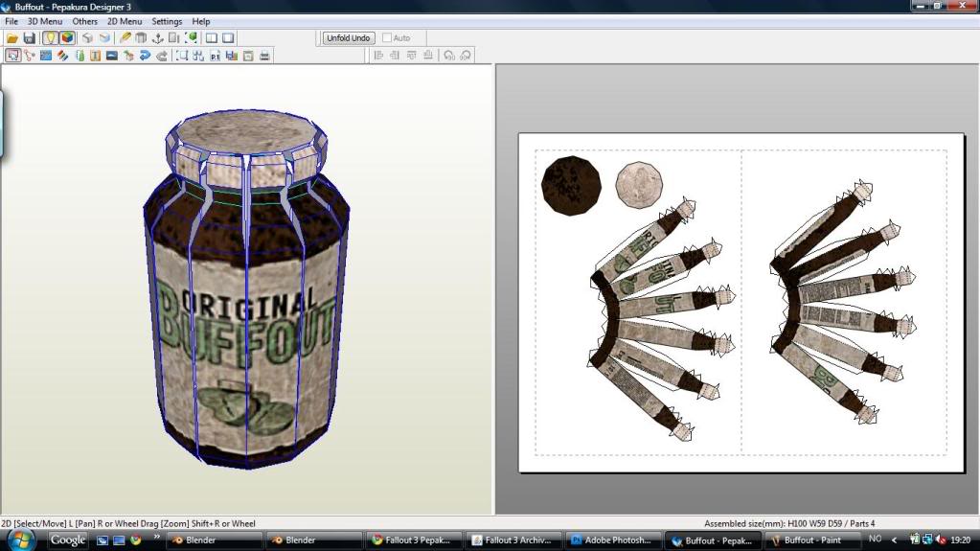The width and height of the screenshot is (980, 551).
Task: Switch to Fallout 3 Pepak... Chrome taskbar window
Action: [415, 540]
